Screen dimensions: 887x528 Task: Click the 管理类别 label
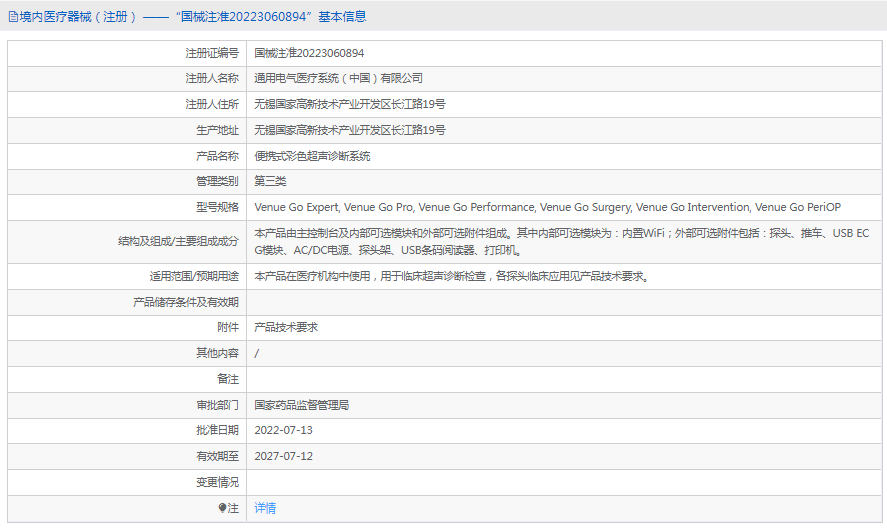pyautogui.click(x=217, y=181)
